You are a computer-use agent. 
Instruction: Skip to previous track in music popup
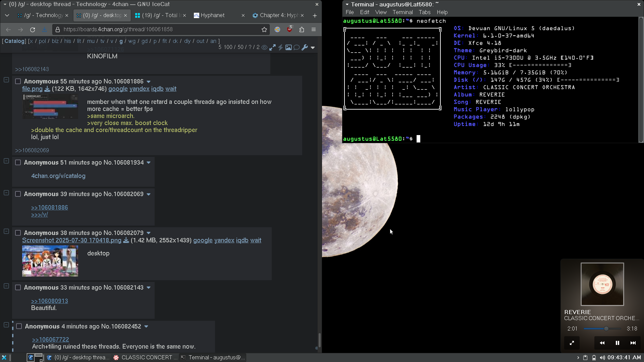click(602, 343)
